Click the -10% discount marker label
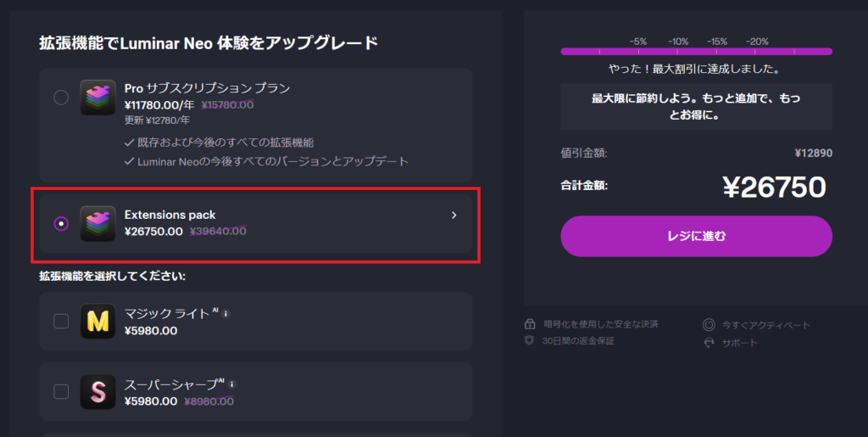 [x=678, y=42]
